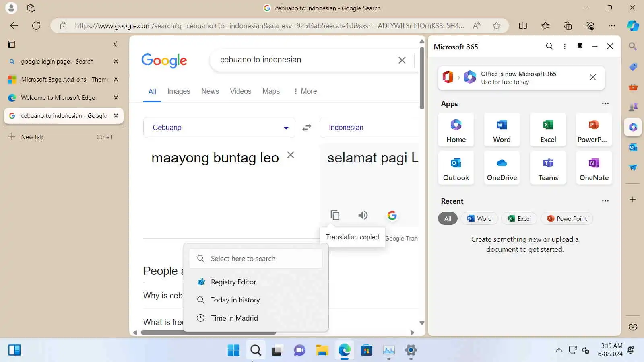The height and width of the screenshot is (362, 644).
Task: Go to Microsoft 365 Home app
Action: coord(456,129)
